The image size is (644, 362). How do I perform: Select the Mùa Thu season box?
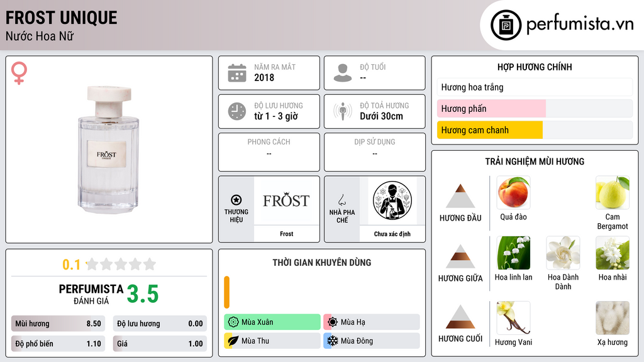coord(272,341)
